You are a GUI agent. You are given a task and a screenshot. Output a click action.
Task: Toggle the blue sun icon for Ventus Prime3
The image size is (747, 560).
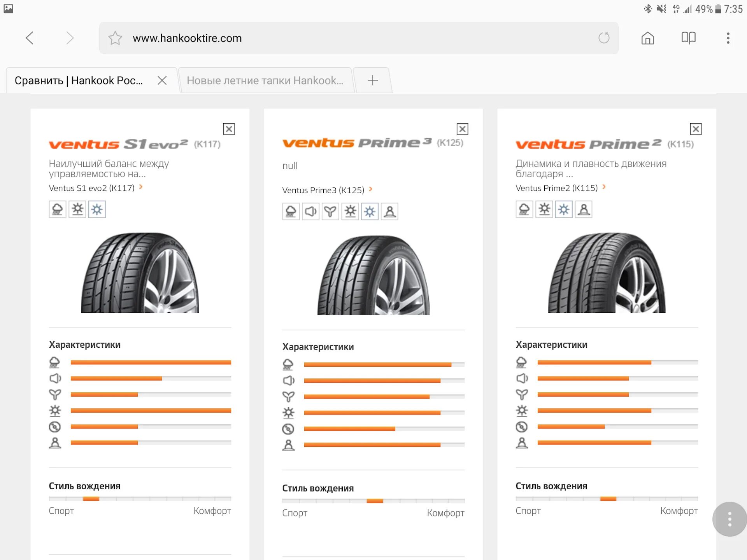pyautogui.click(x=370, y=211)
